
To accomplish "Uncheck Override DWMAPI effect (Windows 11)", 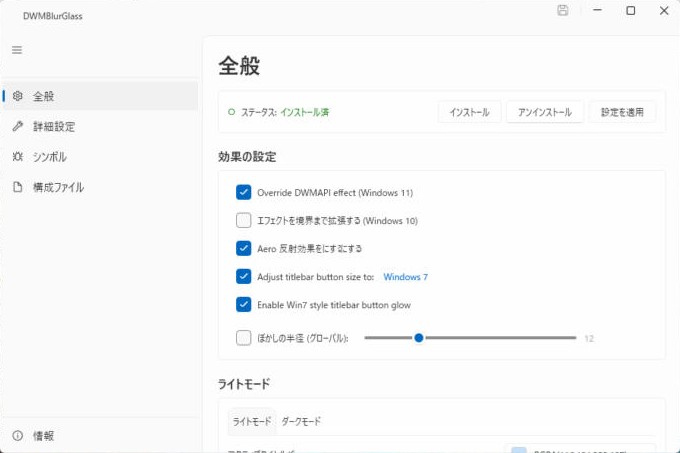I will tap(243, 192).
